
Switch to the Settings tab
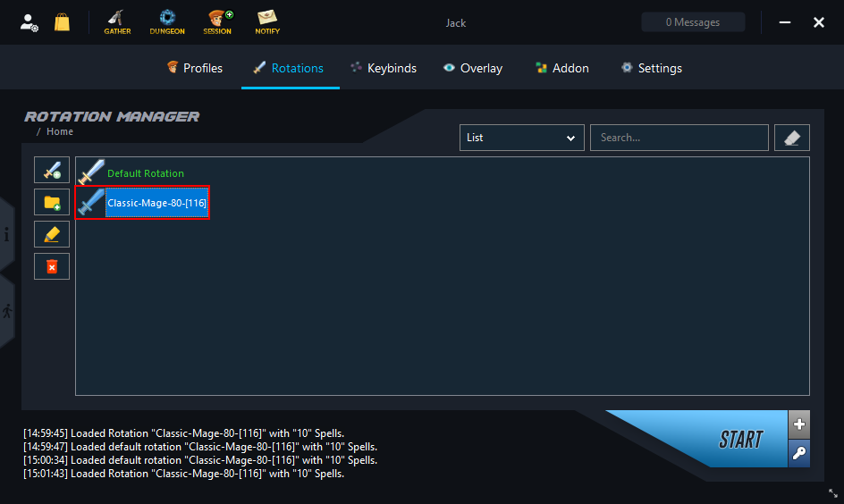pos(652,68)
